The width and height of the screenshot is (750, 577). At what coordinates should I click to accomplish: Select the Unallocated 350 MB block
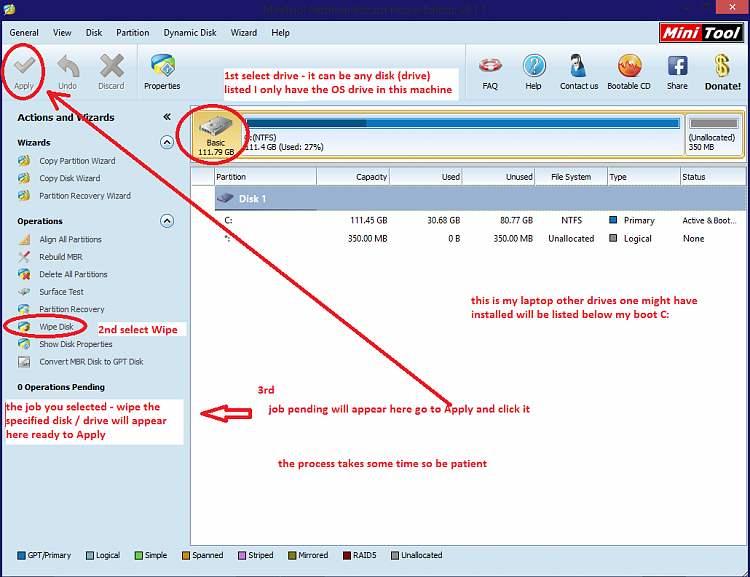click(713, 134)
